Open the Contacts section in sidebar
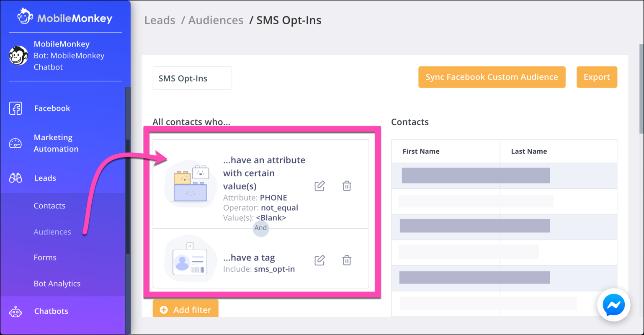 [x=49, y=206]
